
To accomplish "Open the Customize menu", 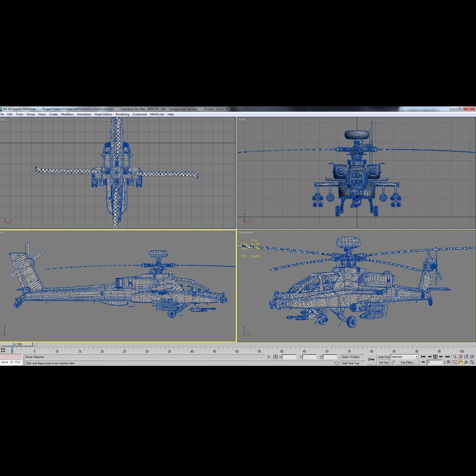I will click(140, 115).
